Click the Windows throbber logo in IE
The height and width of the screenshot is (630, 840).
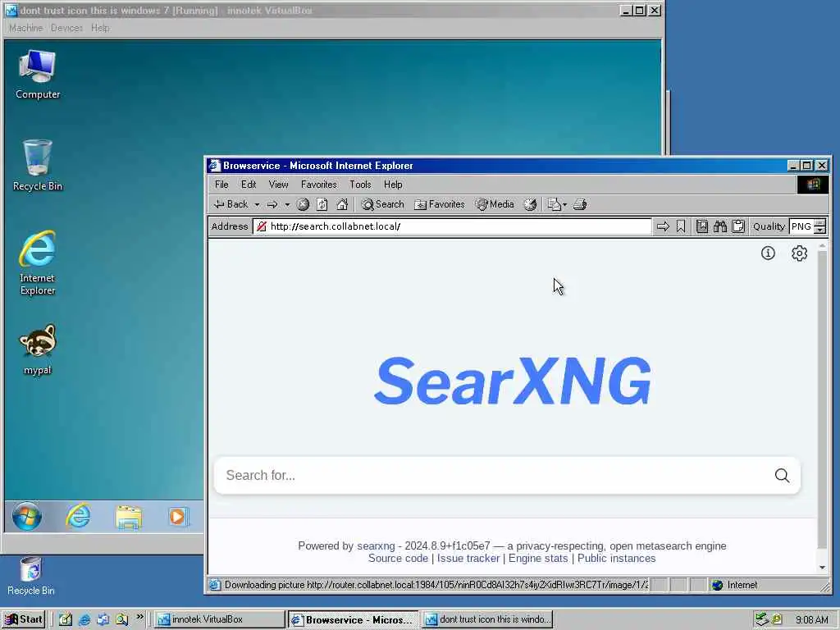tap(813, 185)
